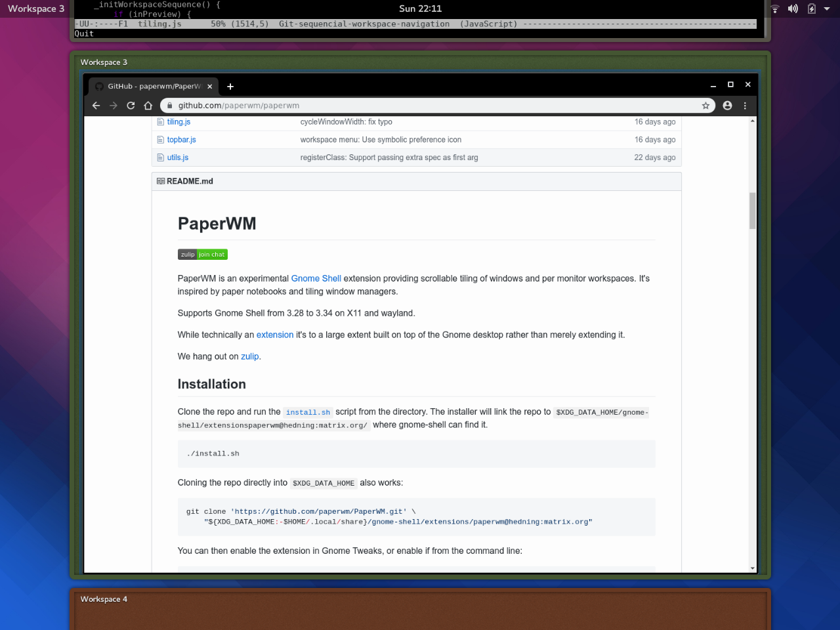Maximize the browser window

pos(730,85)
